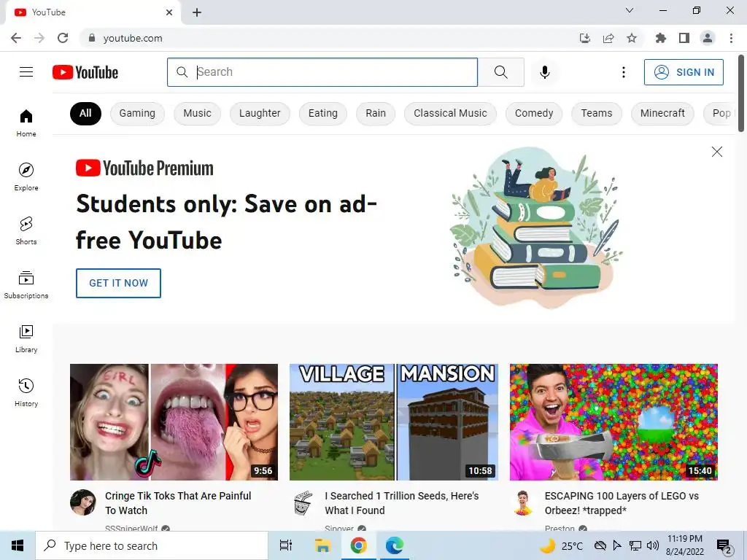Select the Rain filter chip

376,113
